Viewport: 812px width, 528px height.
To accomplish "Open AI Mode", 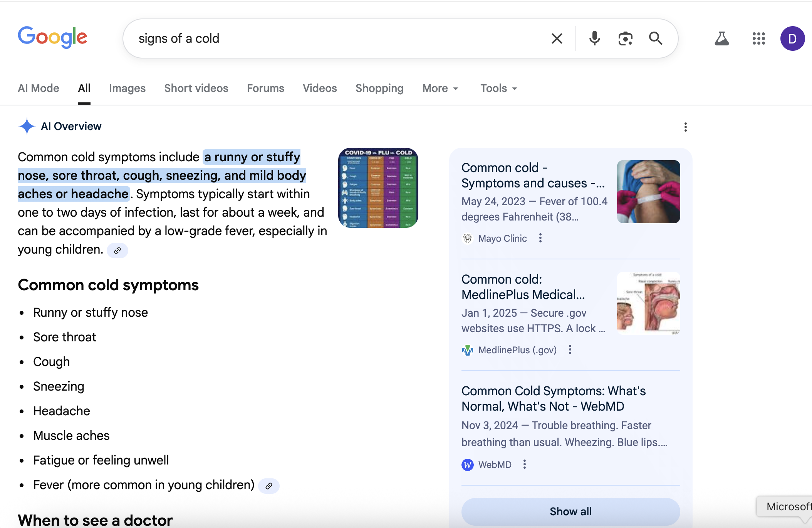I will click(38, 88).
